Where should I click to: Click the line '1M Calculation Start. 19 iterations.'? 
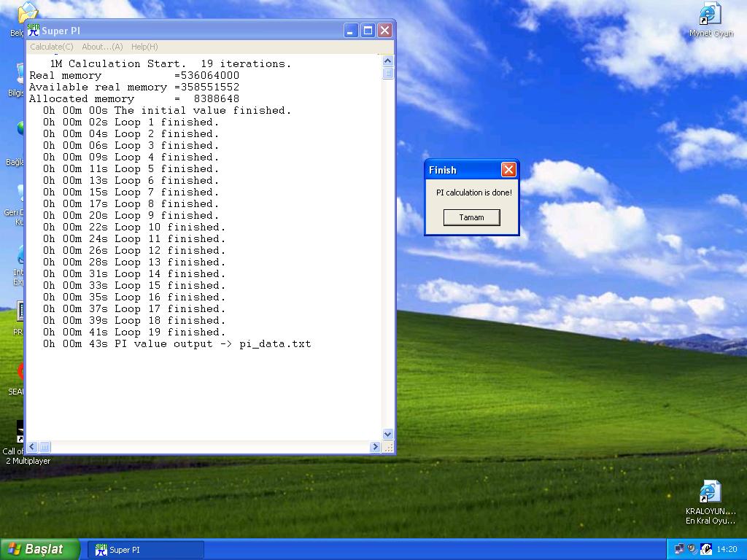point(170,64)
